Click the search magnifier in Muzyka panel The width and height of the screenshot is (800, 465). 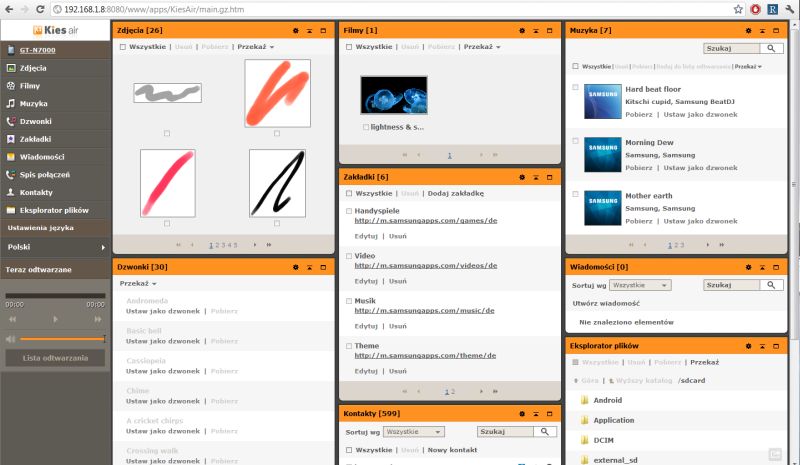pyautogui.click(x=771, y=48)
